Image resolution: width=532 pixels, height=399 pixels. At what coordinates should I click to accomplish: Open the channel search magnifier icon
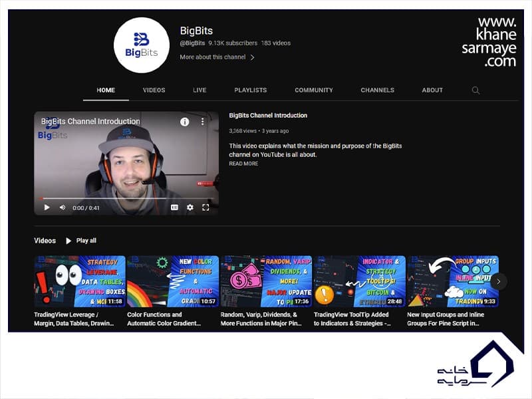click(475, 90)
